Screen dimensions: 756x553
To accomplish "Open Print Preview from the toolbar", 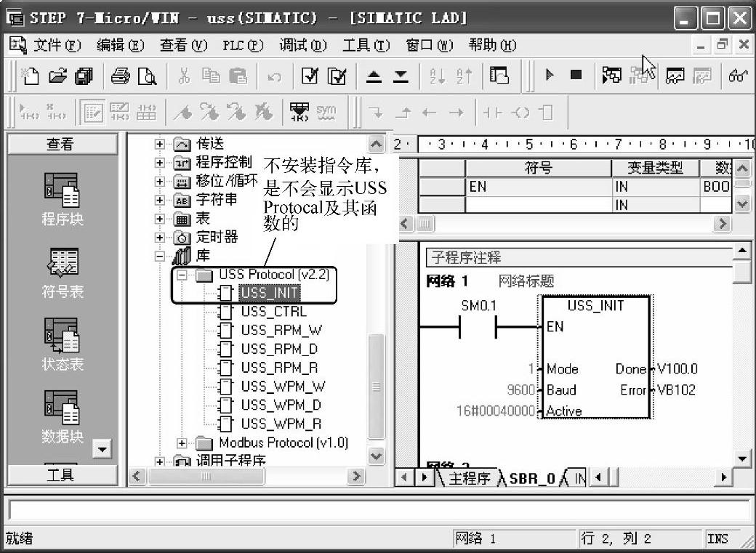I will (x=147, y=76).
